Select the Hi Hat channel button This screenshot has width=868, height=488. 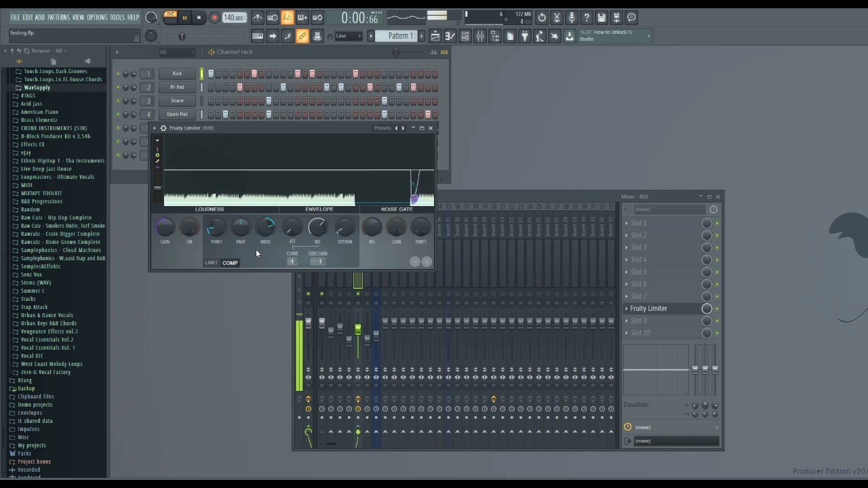coord(177,87)
